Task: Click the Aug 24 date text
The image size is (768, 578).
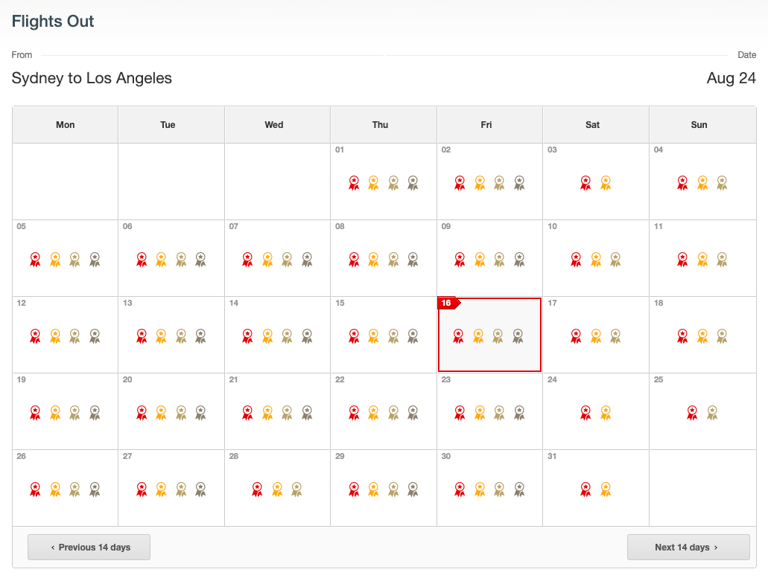Action: point(731,78)
